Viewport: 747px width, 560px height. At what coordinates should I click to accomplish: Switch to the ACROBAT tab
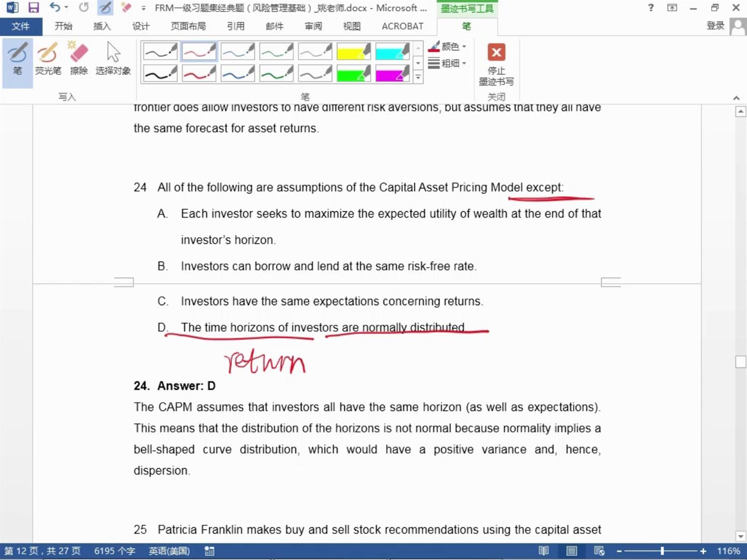tap(403, 26)
